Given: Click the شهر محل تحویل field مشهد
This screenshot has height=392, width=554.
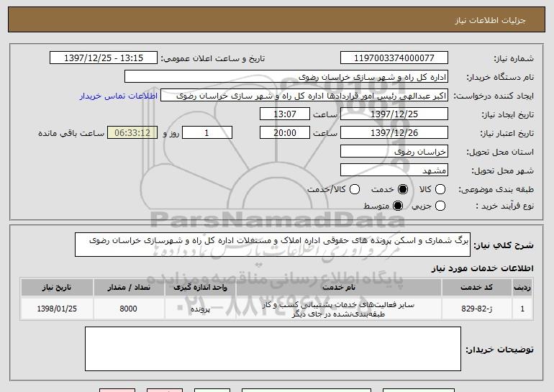Looking at the screenshot, I should click(394, 170).
